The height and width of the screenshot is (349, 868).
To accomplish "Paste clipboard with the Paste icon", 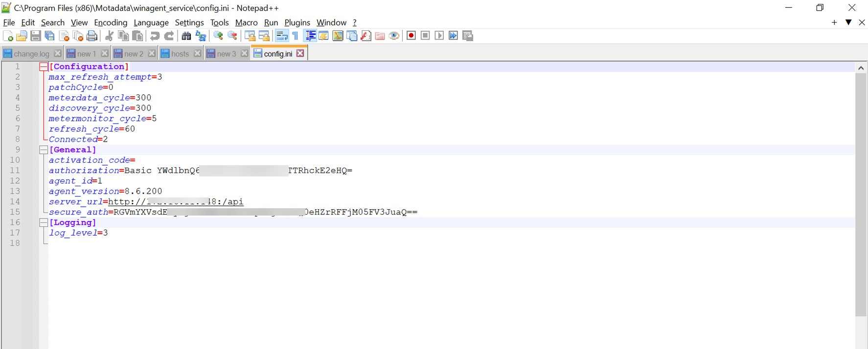I will [137, 36].
